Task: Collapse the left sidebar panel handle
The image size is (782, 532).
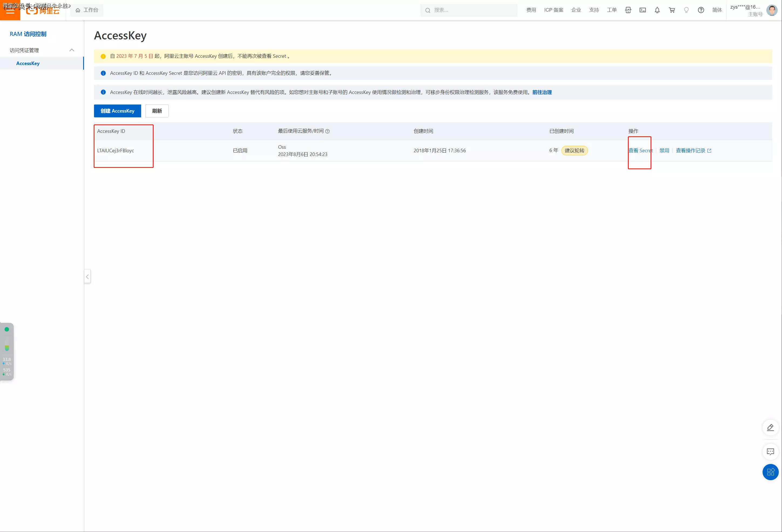Action: (x=87, y=277)
